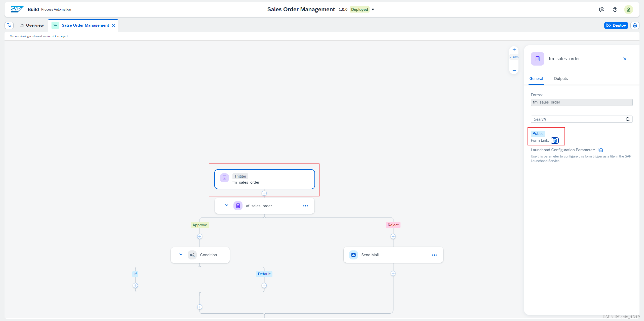Click the Send Mail envelope icon
This screenshot has width=644, height=321.
pyautogui.click(x=353, y=255)
